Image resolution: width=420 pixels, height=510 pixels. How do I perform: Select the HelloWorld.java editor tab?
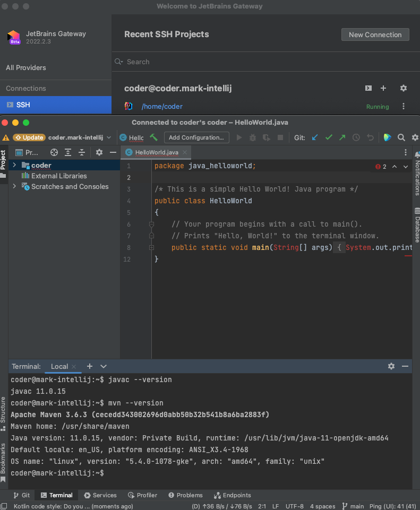click(x=157, y=152)
